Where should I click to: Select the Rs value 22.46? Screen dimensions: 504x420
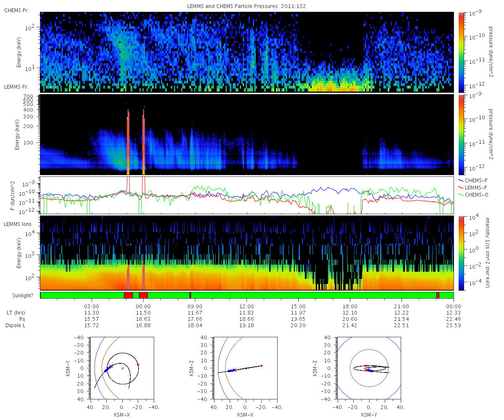point(454,319)
